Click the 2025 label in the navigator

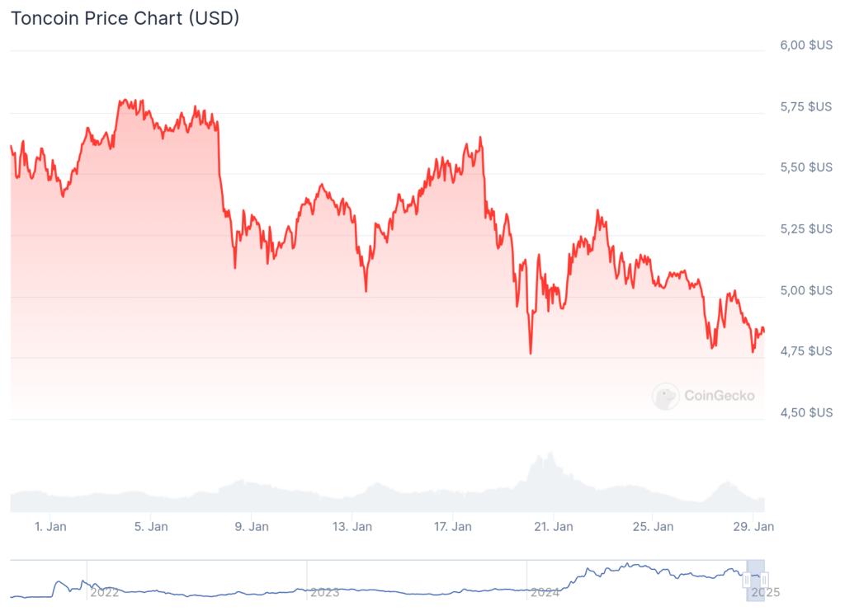(x=764, y=592)
